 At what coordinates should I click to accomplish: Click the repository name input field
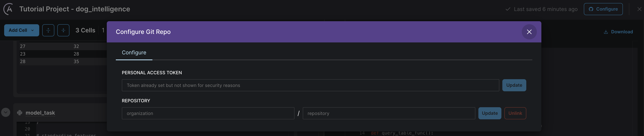click(x=389, y=113)
